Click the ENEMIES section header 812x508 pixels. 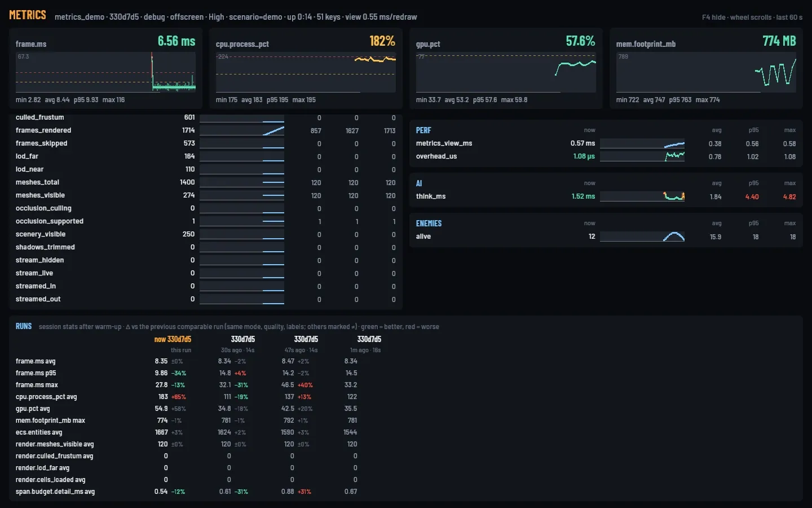tap(429, 224)
